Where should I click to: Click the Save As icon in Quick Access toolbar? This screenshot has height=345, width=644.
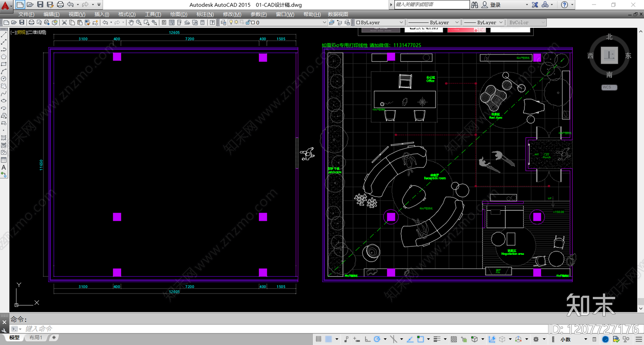[50, 4]
